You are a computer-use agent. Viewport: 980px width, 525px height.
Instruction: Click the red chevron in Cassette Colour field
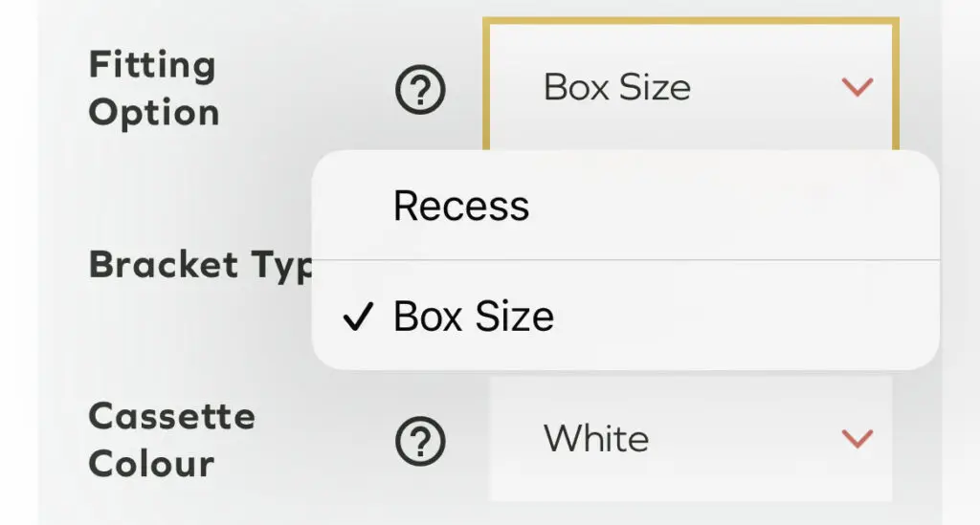click(x=857, y=439)
